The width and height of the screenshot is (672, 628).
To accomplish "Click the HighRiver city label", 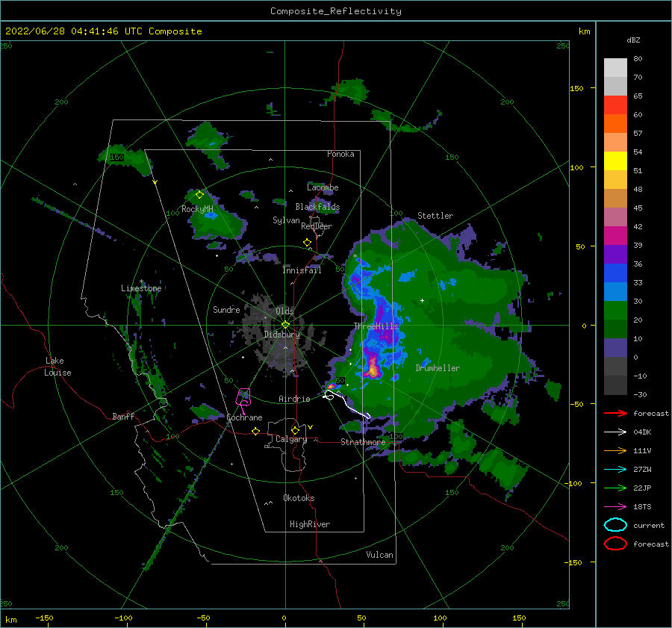I will [x=310, y=524].
